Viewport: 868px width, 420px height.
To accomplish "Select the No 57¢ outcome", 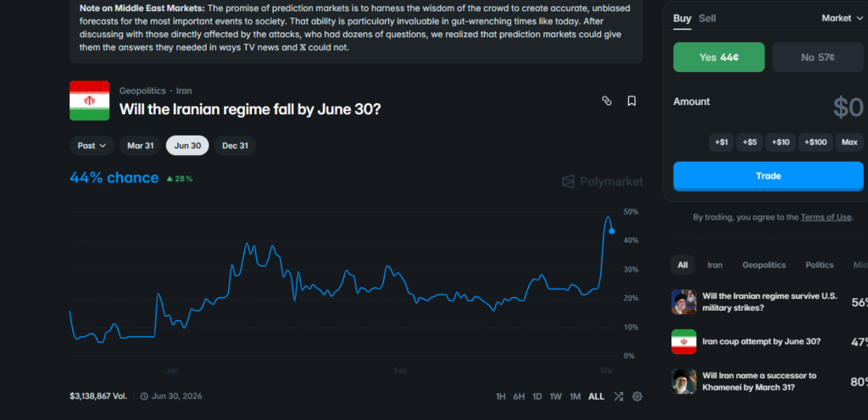I will tap(817, 57).
